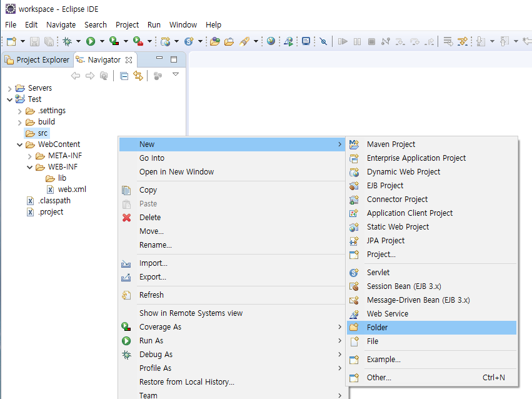Open the Project menu
The height and width of the screenshot is (399, 532).
click(x=128, y=25)
